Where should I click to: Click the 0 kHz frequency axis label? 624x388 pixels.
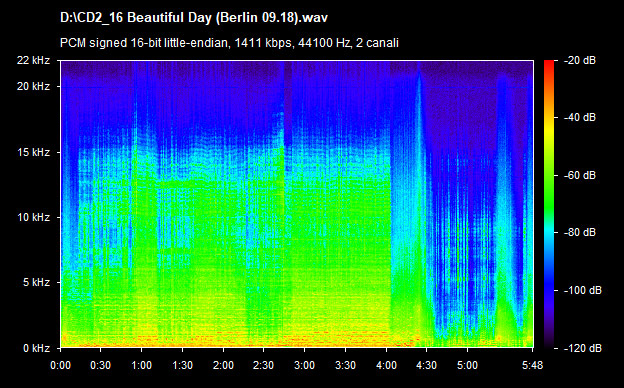click(x=36, y=348)
